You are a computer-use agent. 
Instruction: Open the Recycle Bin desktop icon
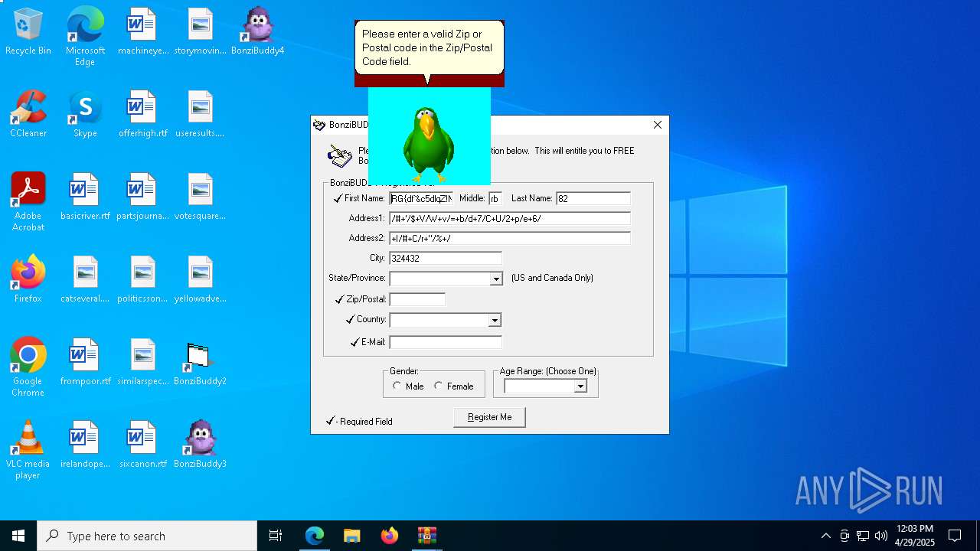[28, 31]
